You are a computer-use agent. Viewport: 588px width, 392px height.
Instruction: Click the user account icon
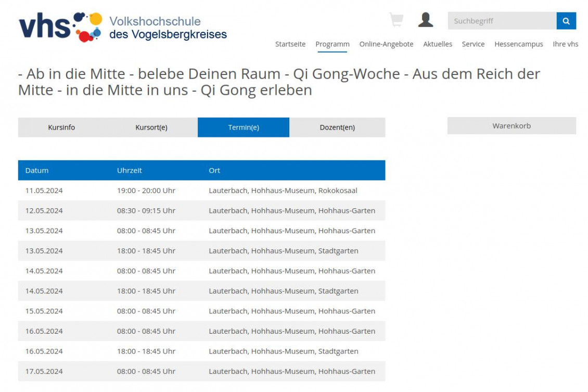click(427, 21)
